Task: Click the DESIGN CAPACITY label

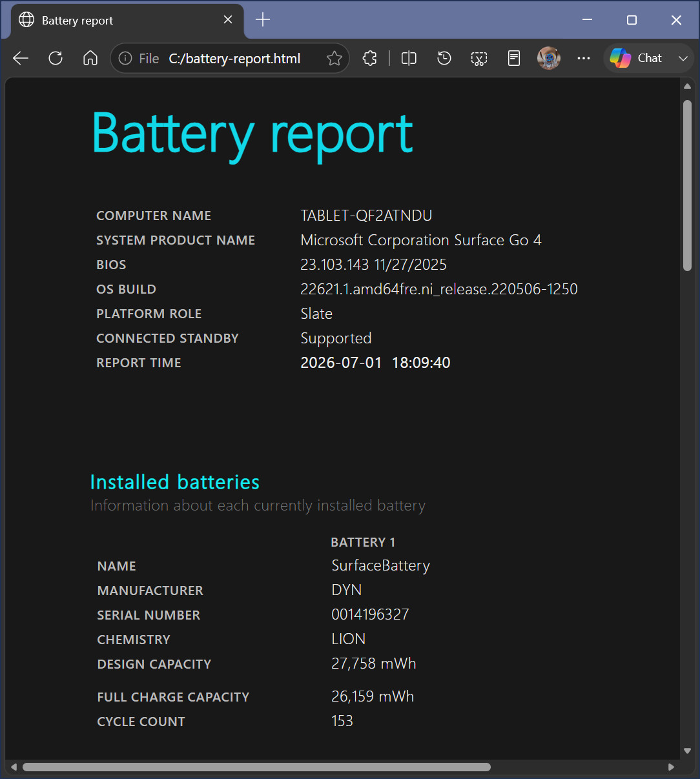Action: (x=154, y=664)
